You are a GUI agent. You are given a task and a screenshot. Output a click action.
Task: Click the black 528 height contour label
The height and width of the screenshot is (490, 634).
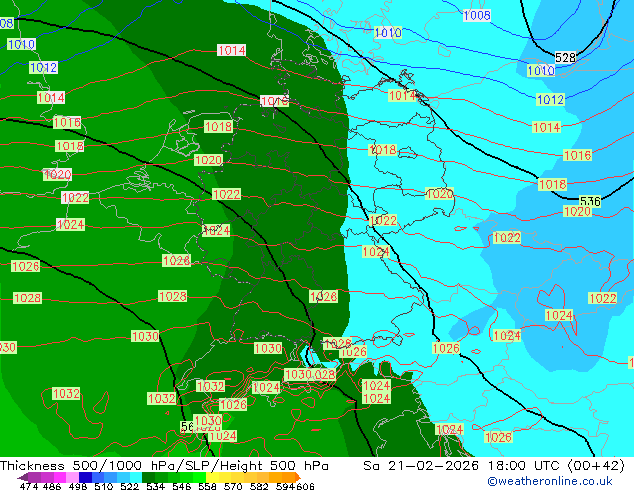(565, 58)
